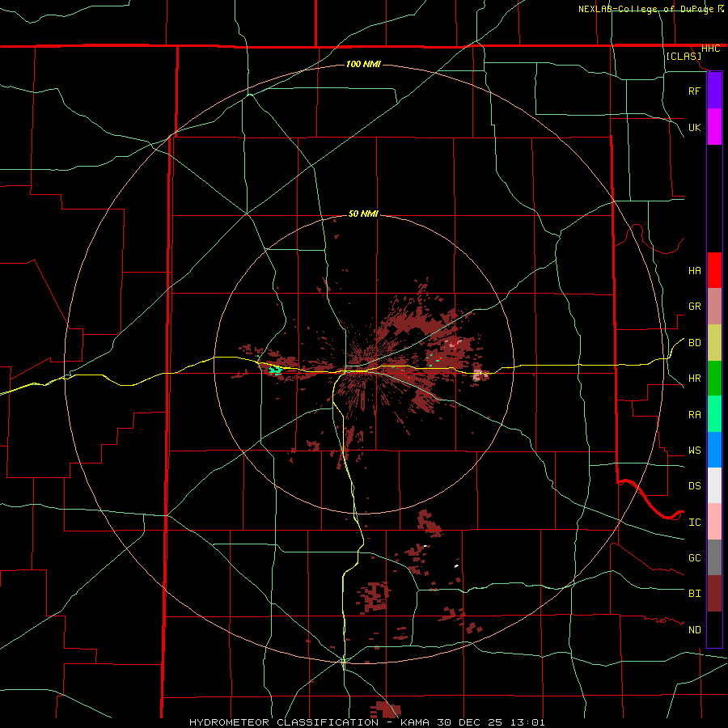The width and height of the screenshot is (728, 728).
Task: Click the RF purple legend swatch
Action: [x=714, y=91]
